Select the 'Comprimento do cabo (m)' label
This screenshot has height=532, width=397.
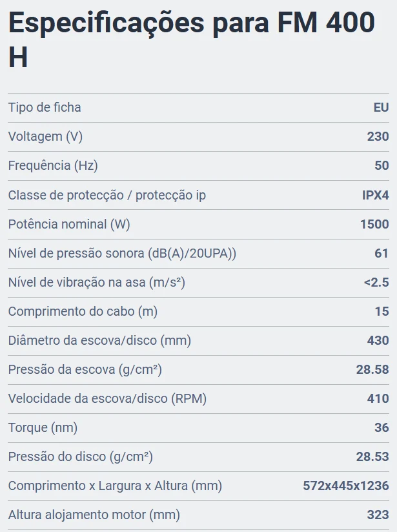pyautogui.click(x=83, y=311)
